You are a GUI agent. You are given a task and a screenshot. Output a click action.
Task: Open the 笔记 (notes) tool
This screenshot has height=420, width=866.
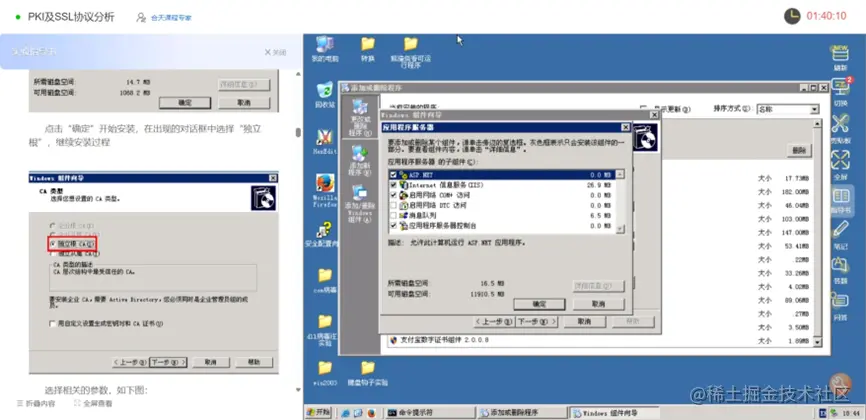tap(840, 234)
